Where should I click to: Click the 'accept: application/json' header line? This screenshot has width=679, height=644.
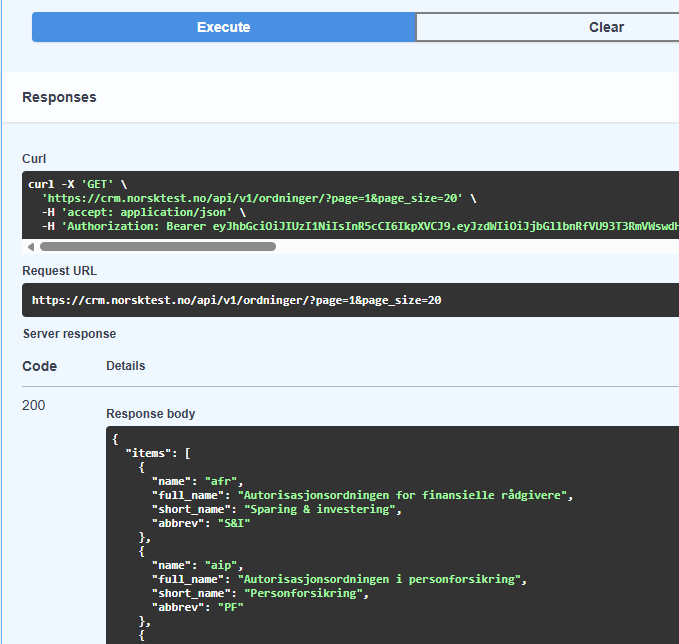pyautogui.click(x=144, y=212)
